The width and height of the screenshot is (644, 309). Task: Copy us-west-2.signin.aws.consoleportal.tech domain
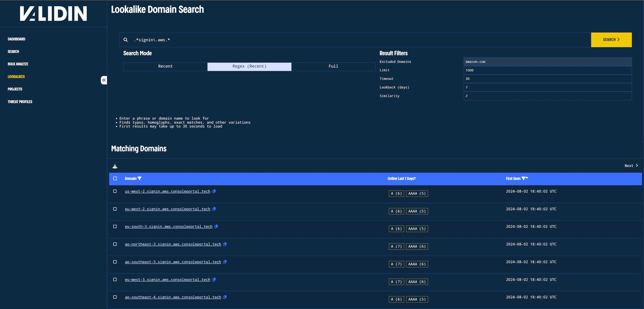tap(214, 191)
